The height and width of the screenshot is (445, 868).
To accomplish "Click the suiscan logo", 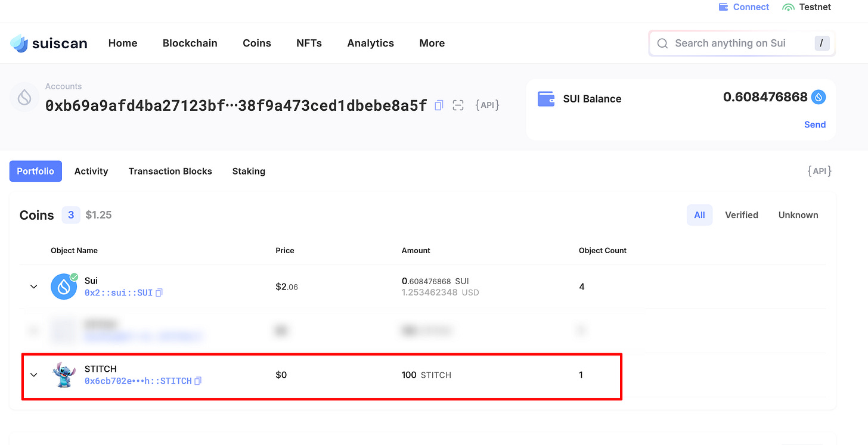I will [49, 43].
